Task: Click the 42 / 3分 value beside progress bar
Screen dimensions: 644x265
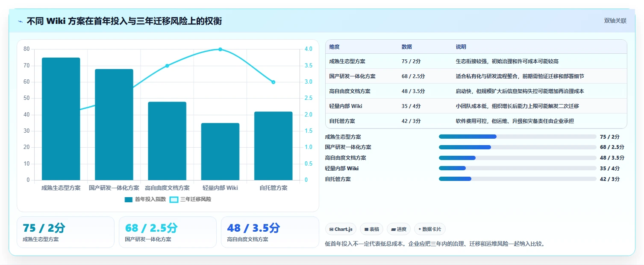Action: [610, 179]
